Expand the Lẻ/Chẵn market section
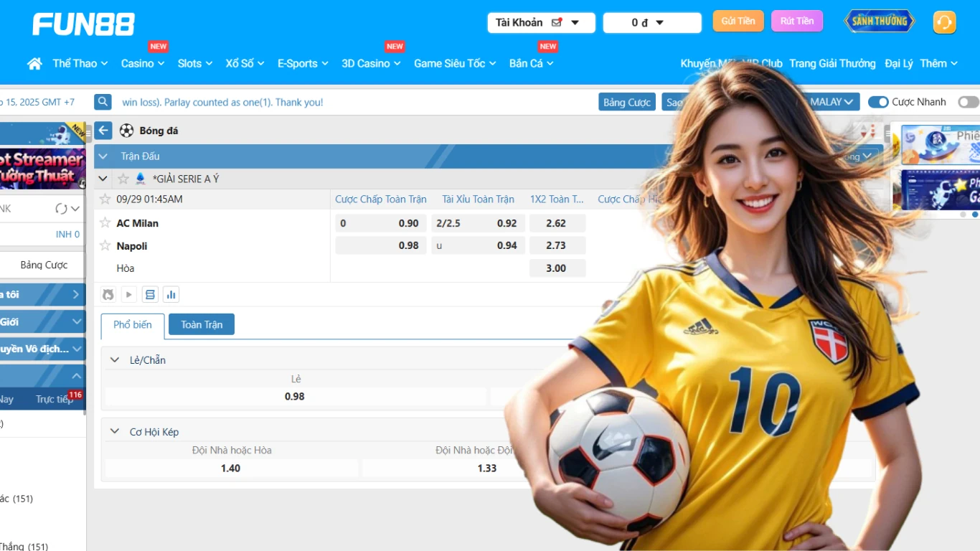Viewport: 980px width, 551px height. (x=114, y=359)
